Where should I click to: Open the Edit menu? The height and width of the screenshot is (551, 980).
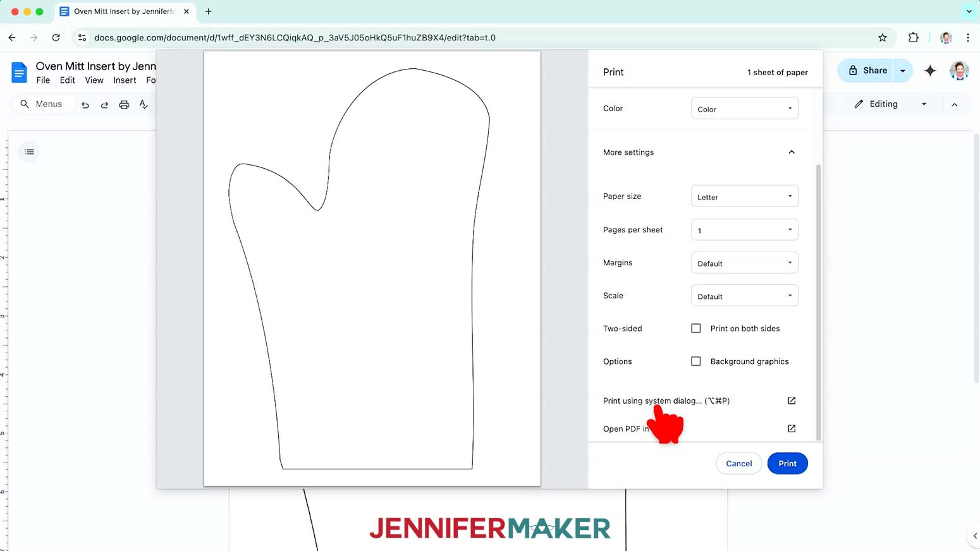68,80
